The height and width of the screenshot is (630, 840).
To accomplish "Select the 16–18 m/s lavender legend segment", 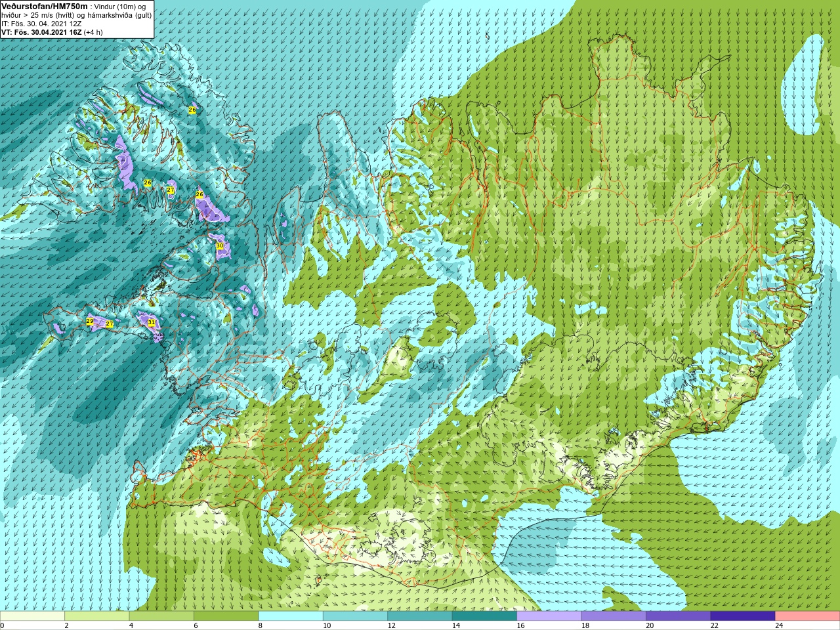I will 549,616.
